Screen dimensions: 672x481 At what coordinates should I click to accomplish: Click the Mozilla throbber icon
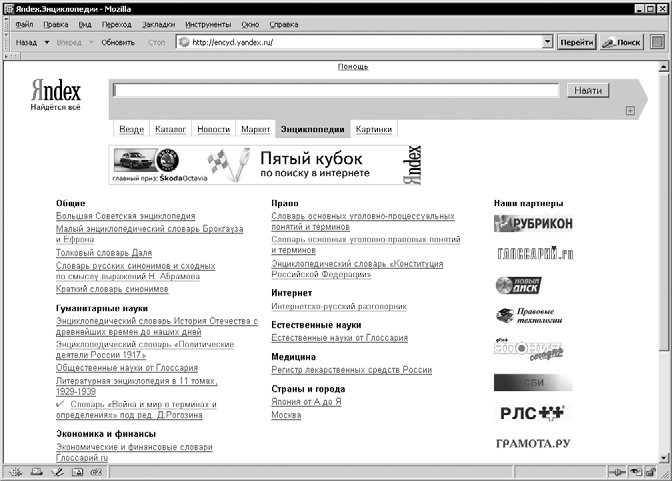pos(657,42)
